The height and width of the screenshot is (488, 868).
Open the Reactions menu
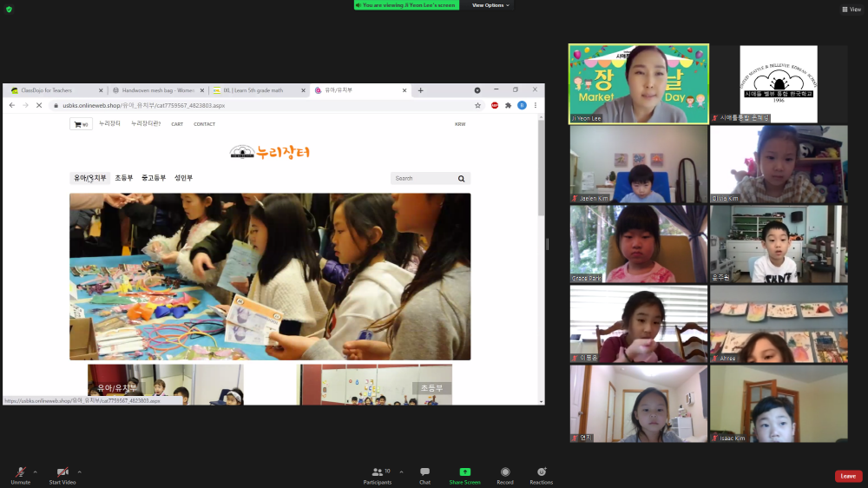coord(542,472)
